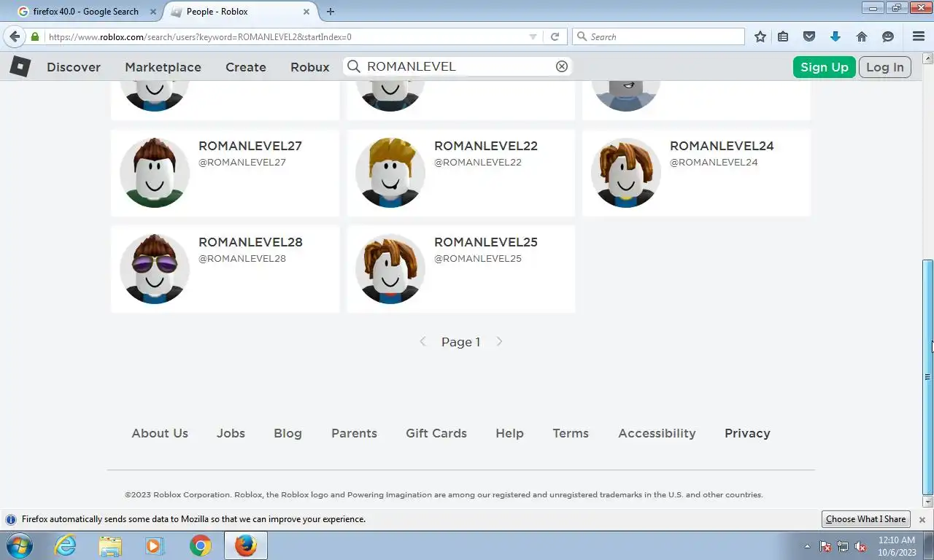Close the People - Roblox tab
This screenshot has height=560, width=934.
click(x=306, y=12)
